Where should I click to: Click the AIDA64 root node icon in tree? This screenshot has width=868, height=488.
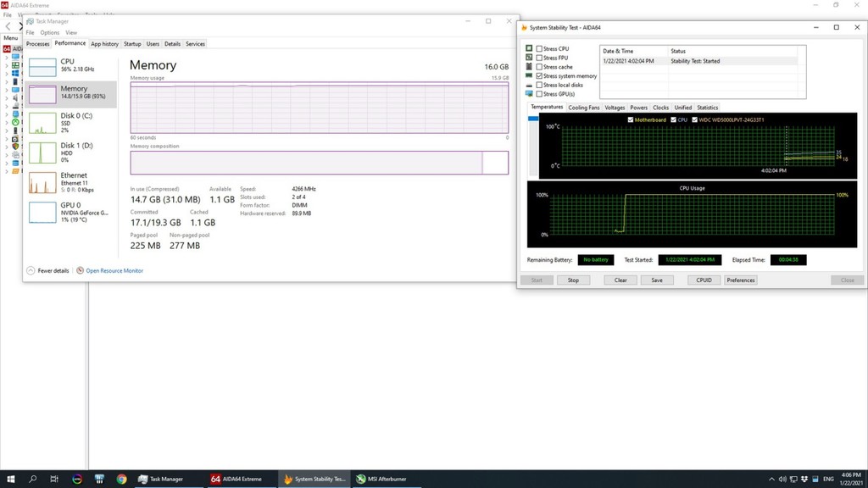[7, 48]
